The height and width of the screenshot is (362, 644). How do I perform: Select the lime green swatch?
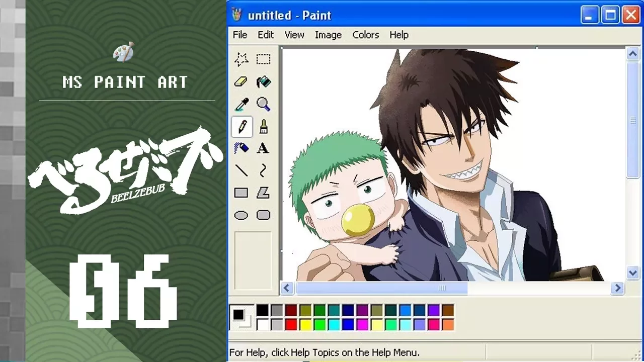point(319,324)
